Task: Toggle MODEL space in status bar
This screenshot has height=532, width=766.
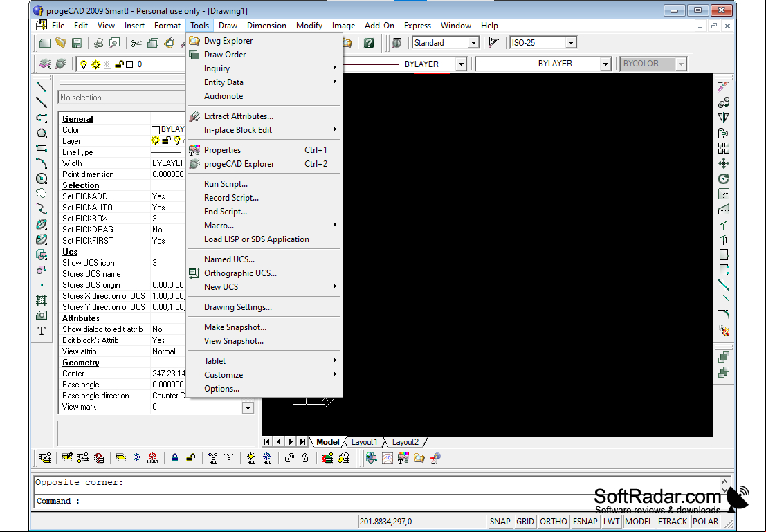Action: tap(639, 521)
